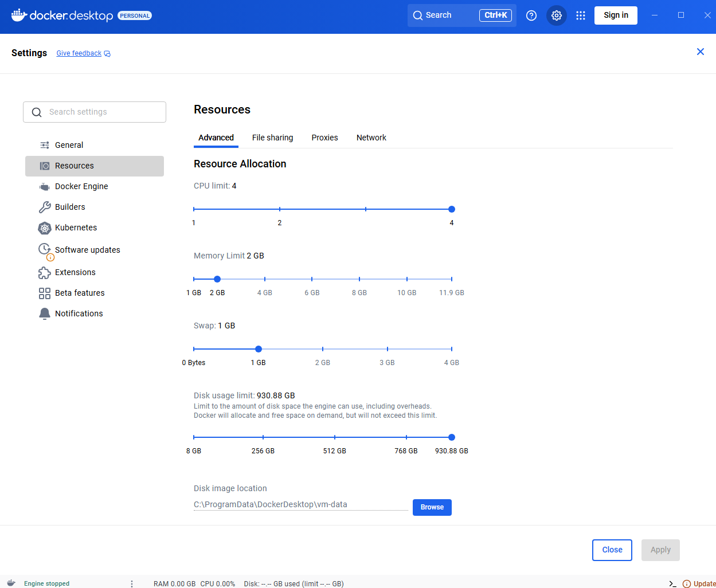The height and width of the screenshot is (588, 716).
Task: Click the CPU limit slider handle
Action: [x=452, y=209]
